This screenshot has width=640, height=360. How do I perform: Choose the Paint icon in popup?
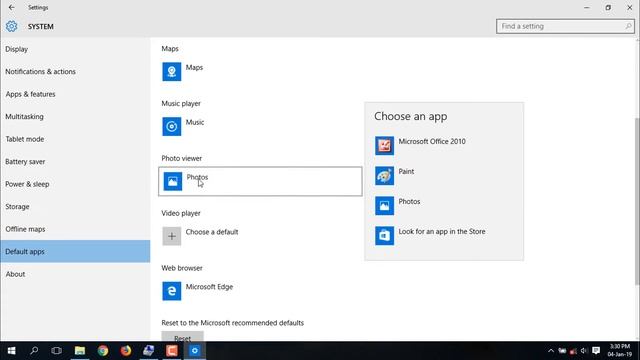(384, 176)
